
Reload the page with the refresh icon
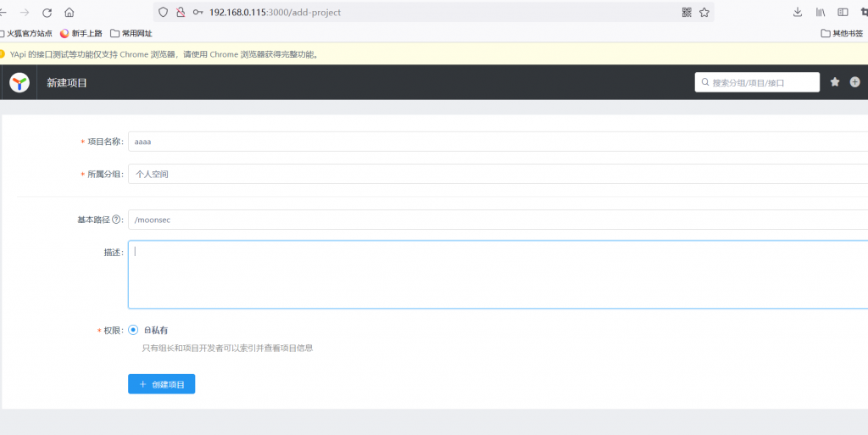point(47,13)
